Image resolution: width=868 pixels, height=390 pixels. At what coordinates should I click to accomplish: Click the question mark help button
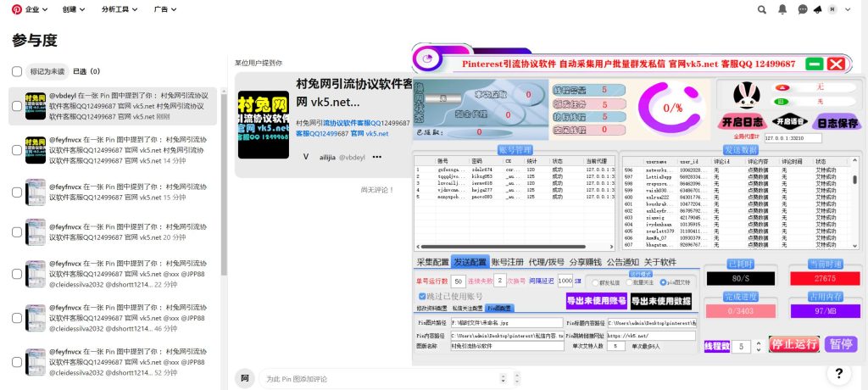point(838,373)
